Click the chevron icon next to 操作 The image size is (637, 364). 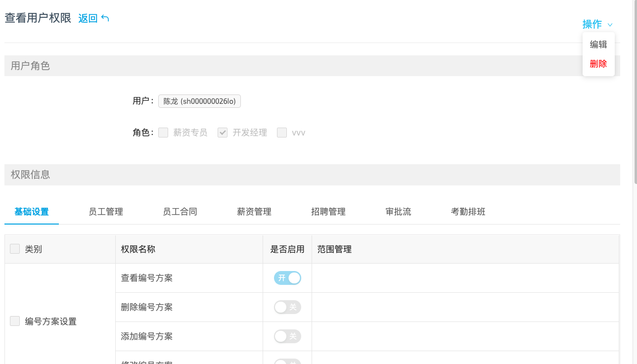click(x=610, y=25)
